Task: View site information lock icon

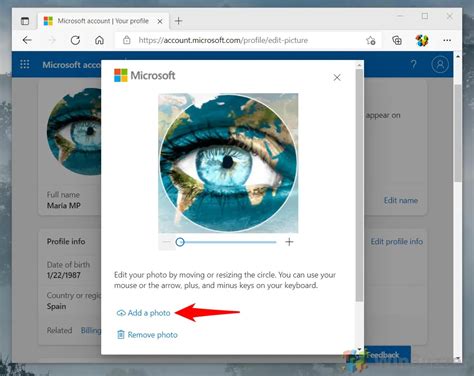Action: (x=127, y=40)
